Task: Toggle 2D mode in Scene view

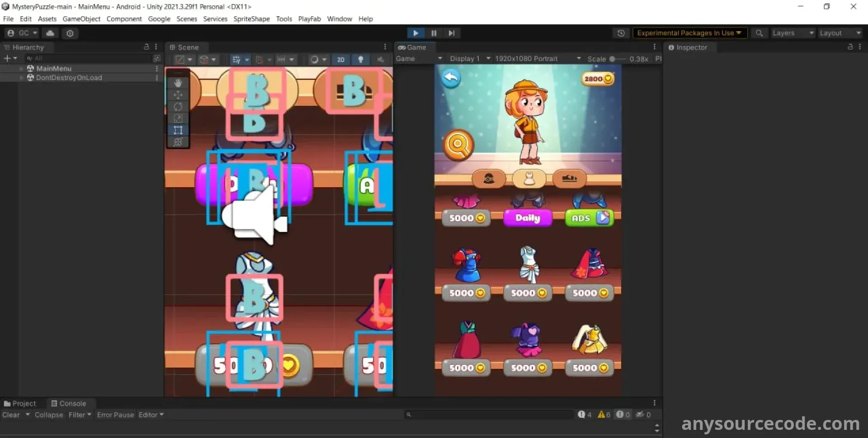Action: click(340, 60)
